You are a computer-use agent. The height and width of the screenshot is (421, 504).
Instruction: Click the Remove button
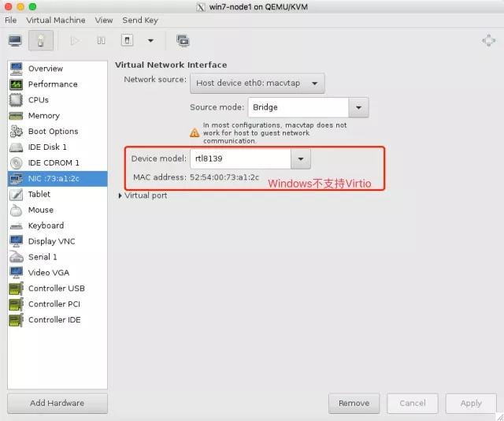point(354,403)
